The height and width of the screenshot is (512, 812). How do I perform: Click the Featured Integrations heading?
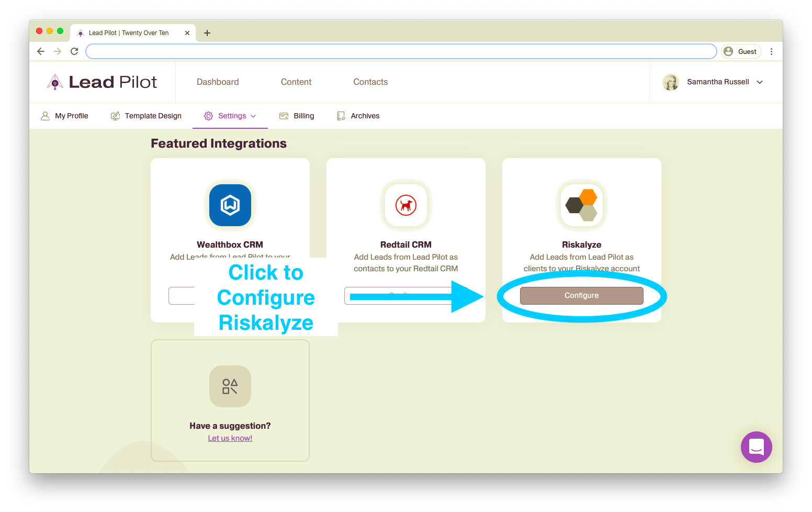tap(219, 143)
